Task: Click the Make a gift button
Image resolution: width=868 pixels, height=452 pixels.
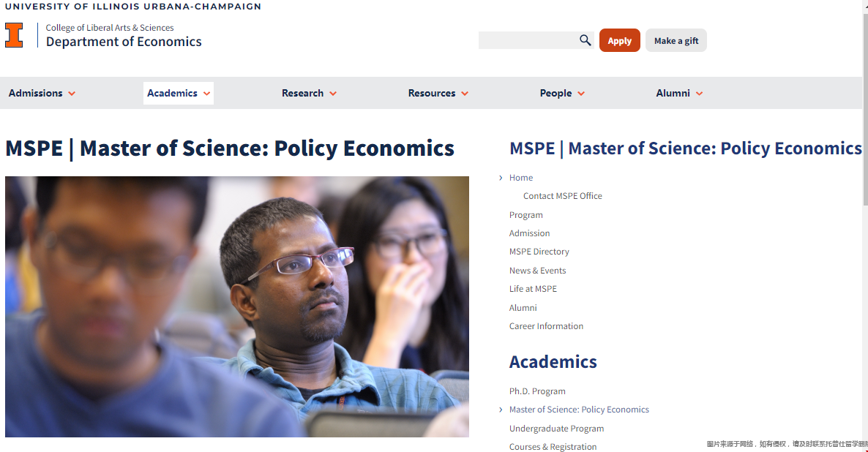Action: tap(676, 40)
